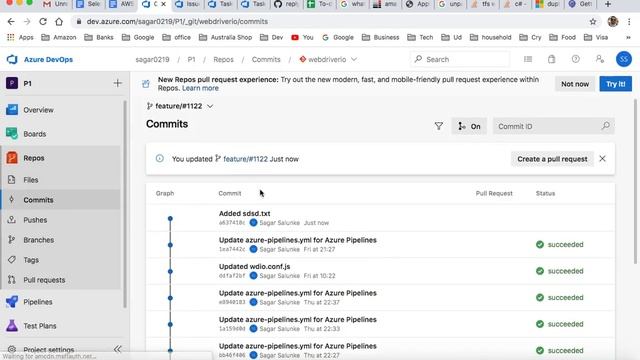Open the Learn more link

200,88
